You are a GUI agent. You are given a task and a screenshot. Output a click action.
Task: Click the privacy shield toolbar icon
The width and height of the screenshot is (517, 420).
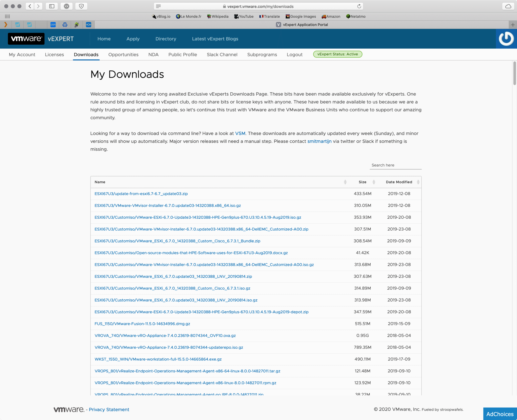click(81, 6)
